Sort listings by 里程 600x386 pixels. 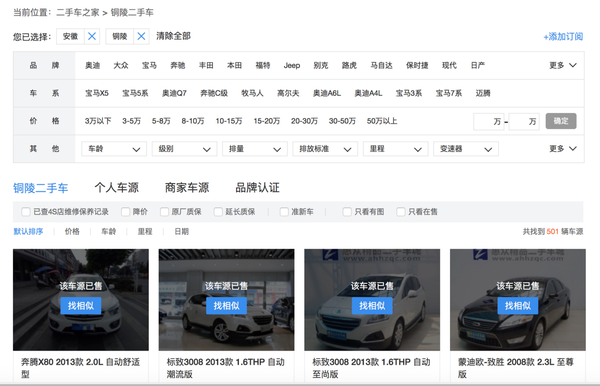pos(145,231)
